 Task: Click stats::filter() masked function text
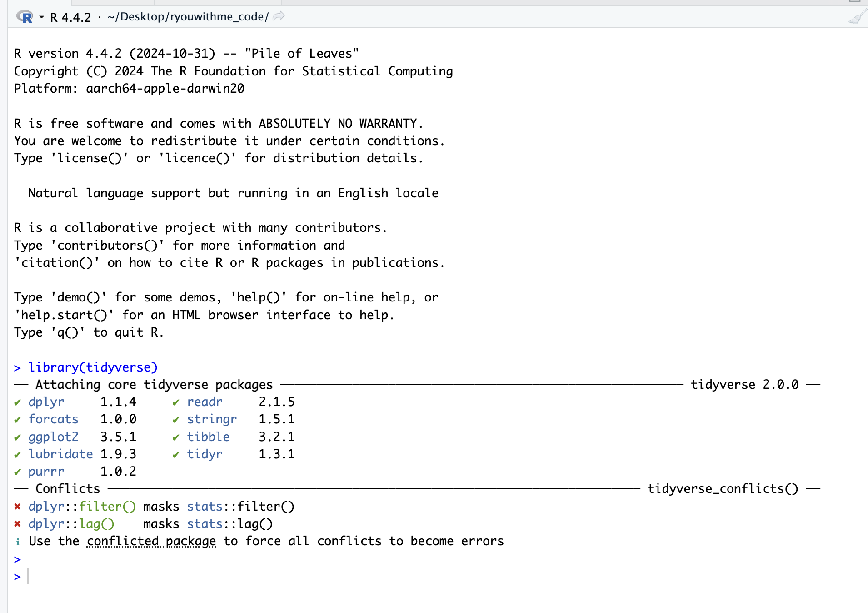tap(241, 507)
